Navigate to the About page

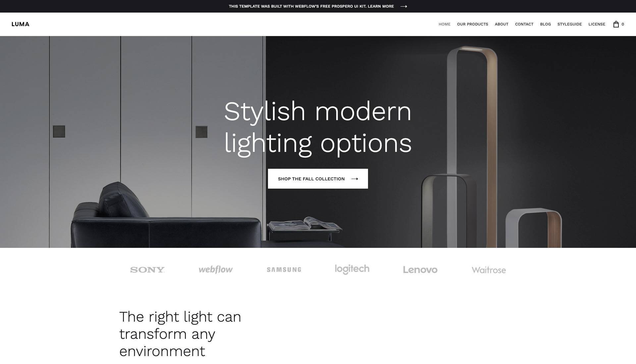pyautogui.click(x=502, y=24)
